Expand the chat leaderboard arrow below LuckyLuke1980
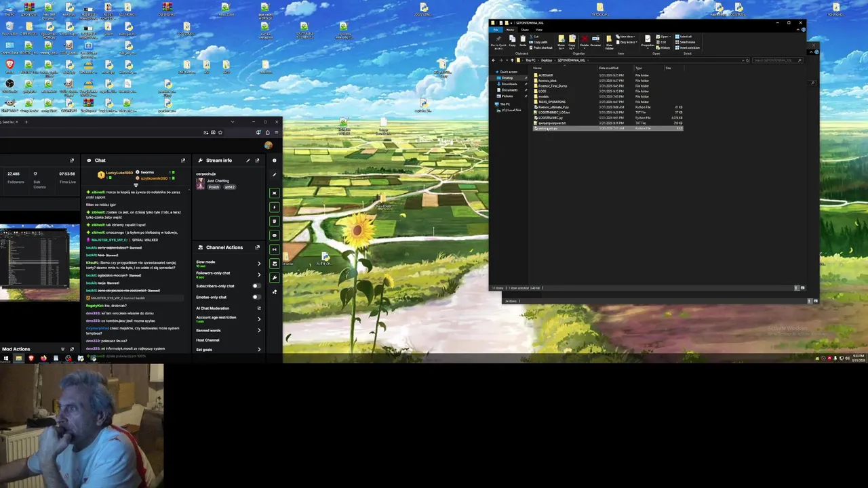Image resolution: width=868 pixels, height=488 pixels. [x=136, y=185]
